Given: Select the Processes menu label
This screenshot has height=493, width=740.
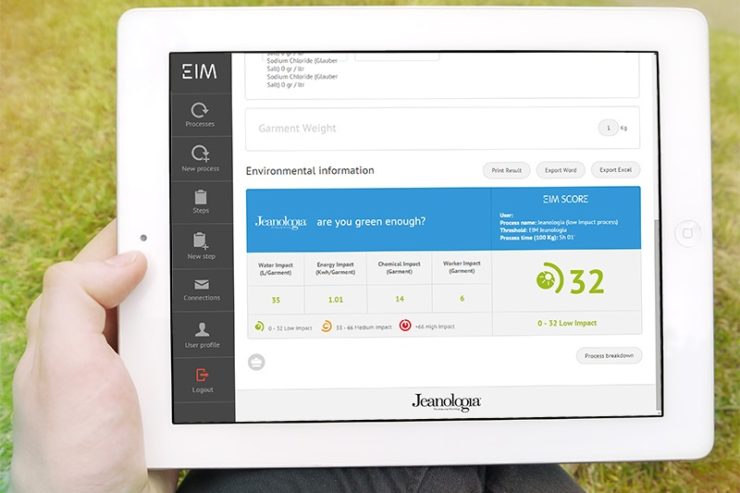Looking at the screenshot, I should coord(200,124).
